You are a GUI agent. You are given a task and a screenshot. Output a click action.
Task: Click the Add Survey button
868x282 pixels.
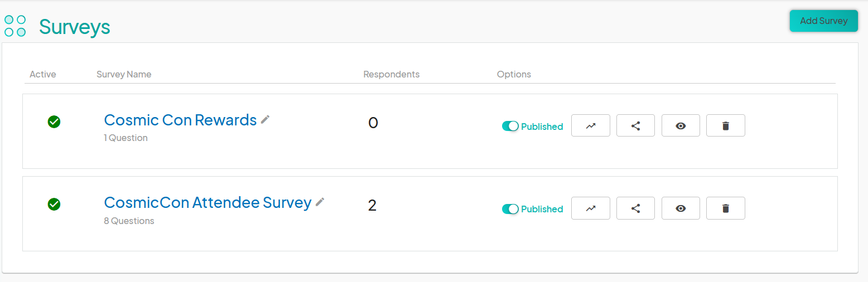coord(824,21)
